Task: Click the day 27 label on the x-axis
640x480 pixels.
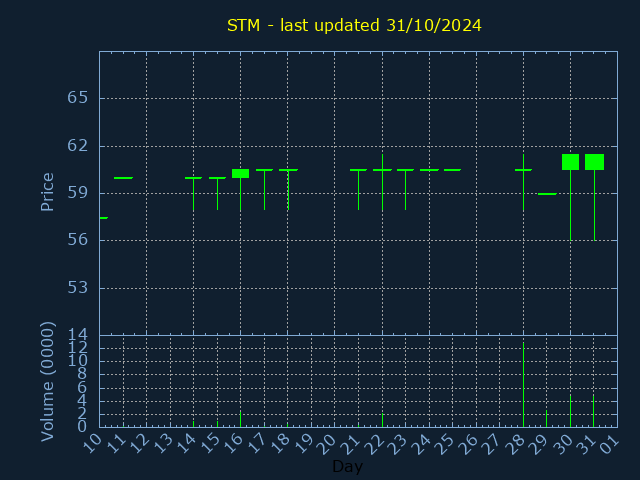Action: 494,443
